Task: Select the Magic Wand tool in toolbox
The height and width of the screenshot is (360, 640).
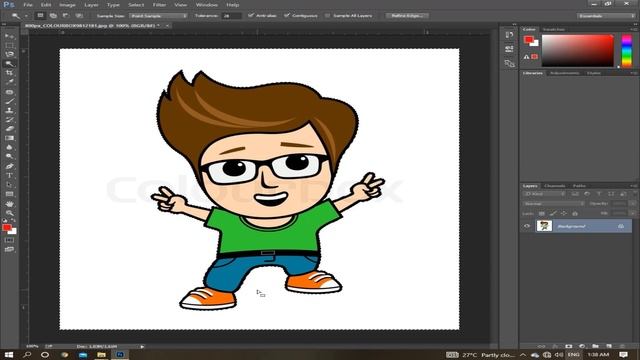Action: tap(9, 64)
